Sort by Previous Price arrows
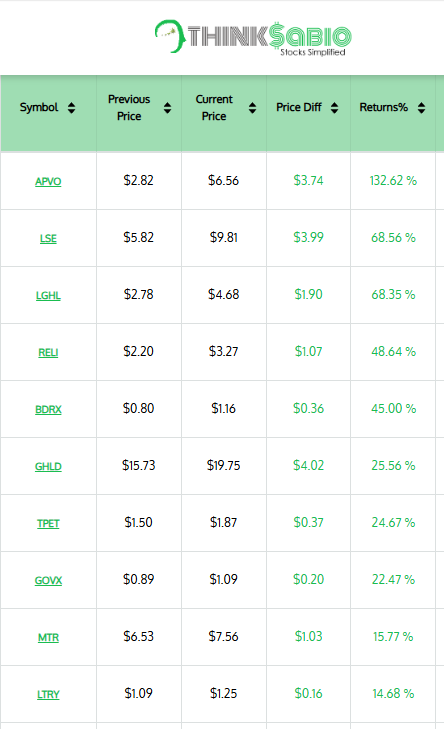This screenshot has width=444, height=729. coord(167,108)
